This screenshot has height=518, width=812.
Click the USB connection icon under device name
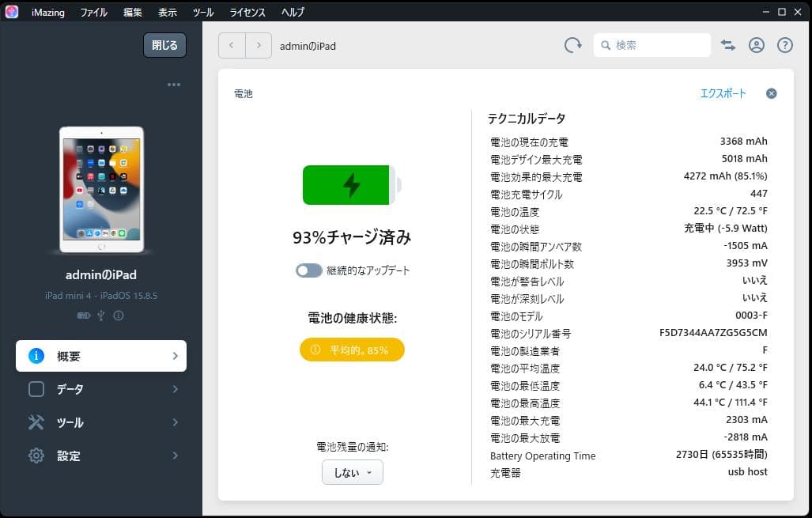[x=101, y=316]
